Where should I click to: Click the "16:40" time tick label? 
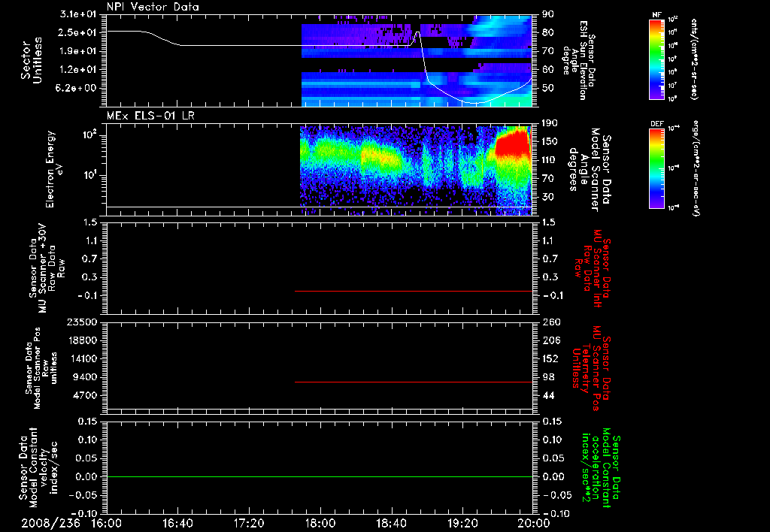coord(177,523)
